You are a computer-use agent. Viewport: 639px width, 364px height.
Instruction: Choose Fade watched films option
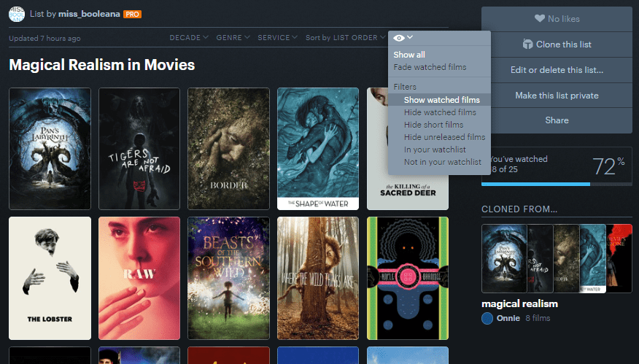(430, 67)
